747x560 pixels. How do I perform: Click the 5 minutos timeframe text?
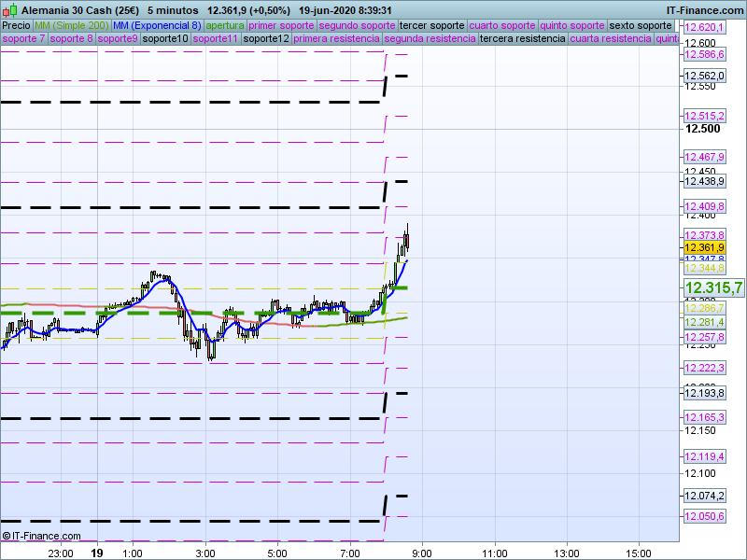point(173,10)
